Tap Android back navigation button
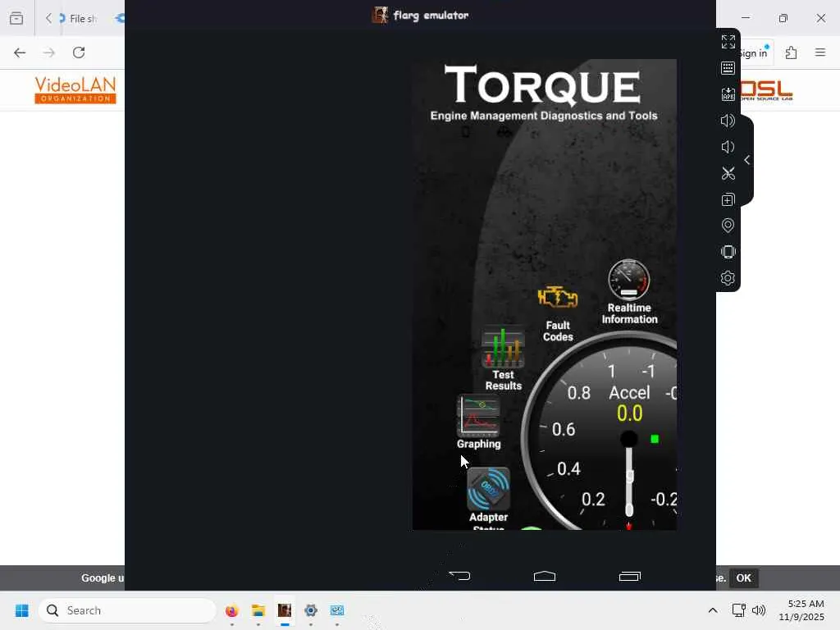This screenshot has width=840, height=630. click(x=459, y=576)
